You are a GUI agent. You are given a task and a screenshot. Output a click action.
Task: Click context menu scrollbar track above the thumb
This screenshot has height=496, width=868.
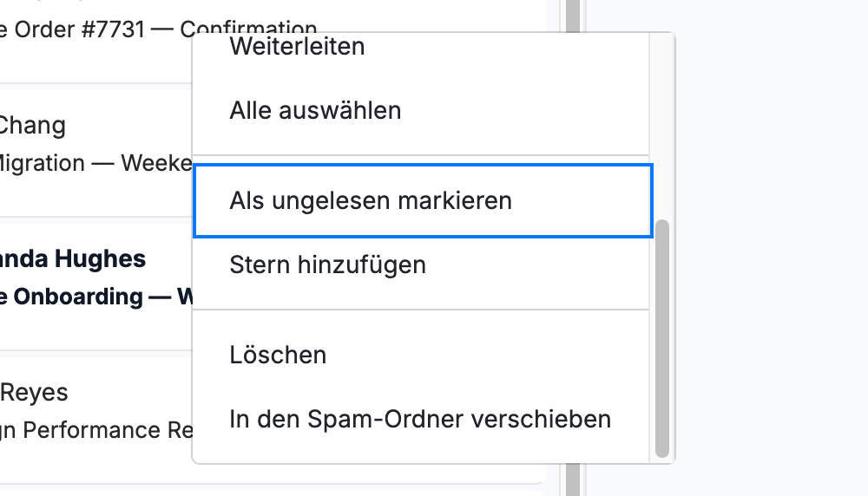[662, 127]
